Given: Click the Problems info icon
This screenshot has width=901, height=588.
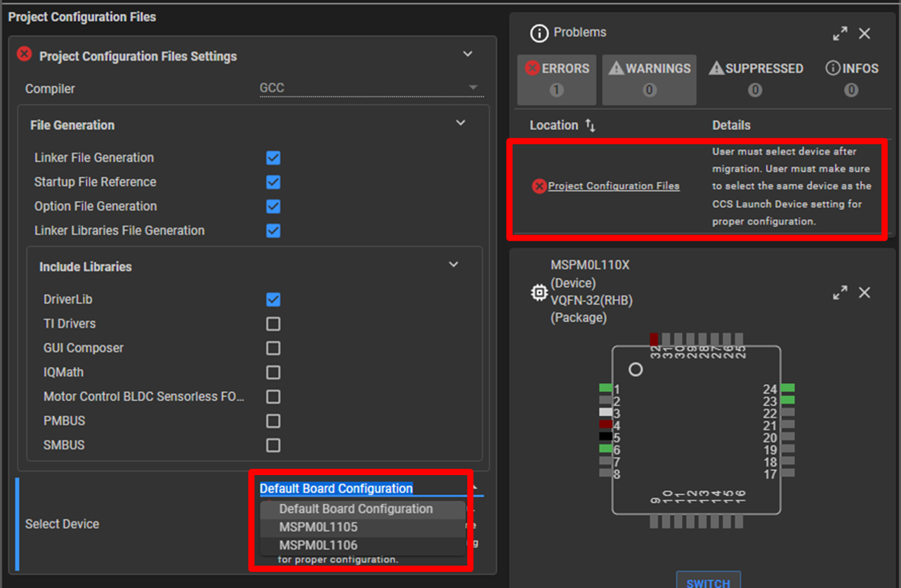Looking at the screenshot, I should click(x=539, y=33).
